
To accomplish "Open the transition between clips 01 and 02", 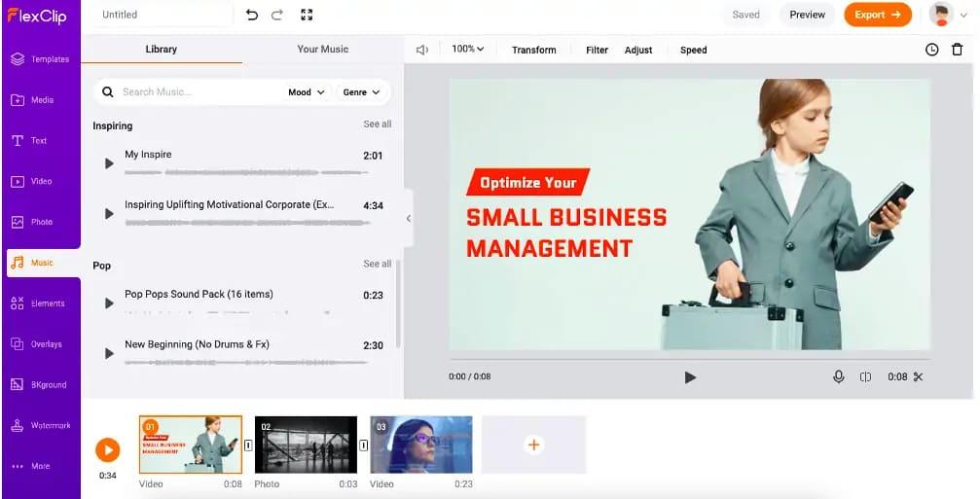I will pyautogui.click(x=248, y=446).
